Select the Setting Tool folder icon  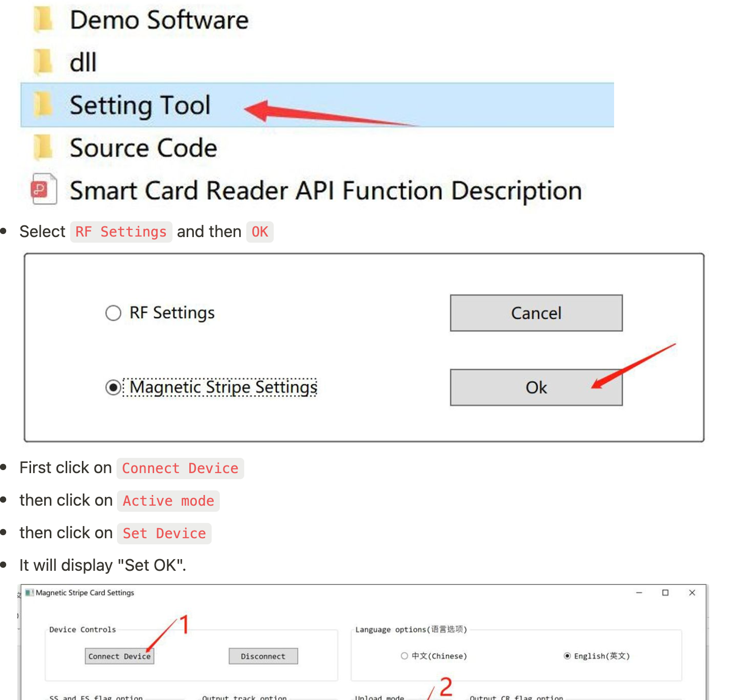43,105
